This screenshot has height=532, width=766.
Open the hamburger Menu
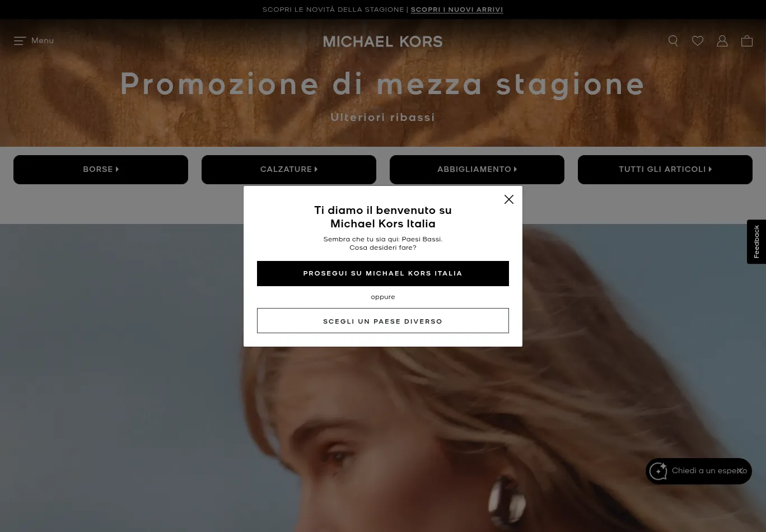34,41
